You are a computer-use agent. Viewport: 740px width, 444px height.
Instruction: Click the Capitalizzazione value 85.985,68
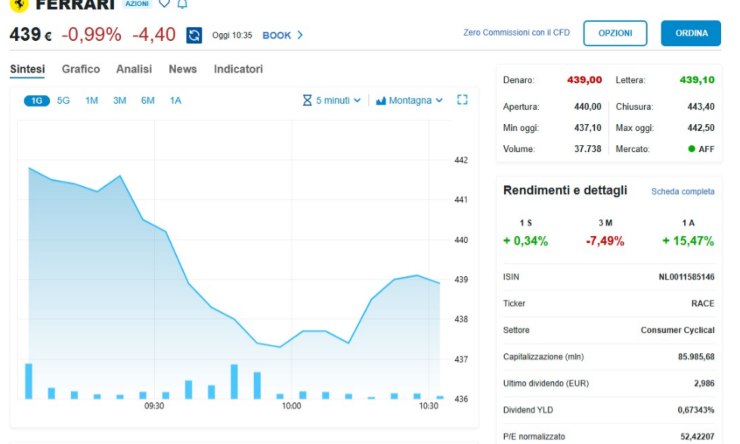(x=696, y=357)
